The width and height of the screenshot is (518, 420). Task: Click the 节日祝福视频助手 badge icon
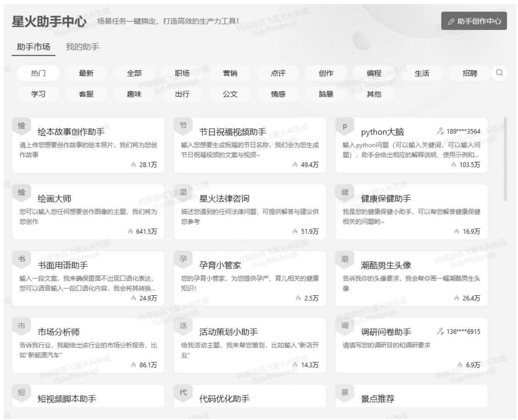pyautogui.click(x=183, y=126)
